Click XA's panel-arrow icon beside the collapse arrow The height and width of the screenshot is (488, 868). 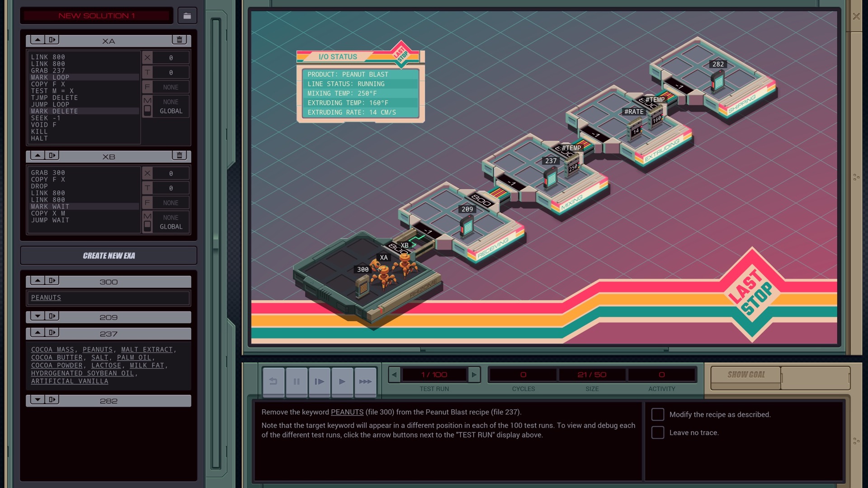coord(52,40)
